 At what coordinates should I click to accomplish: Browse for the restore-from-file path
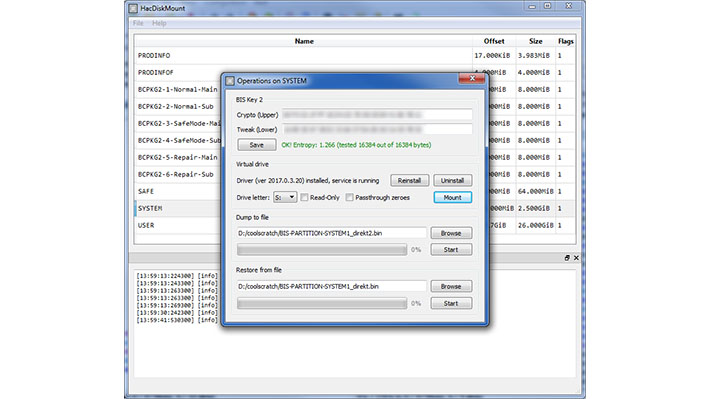(451, 286)
